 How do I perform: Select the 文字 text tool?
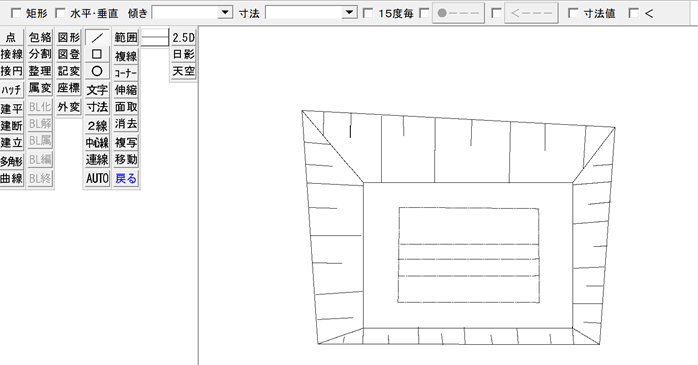tap(97, 90)
